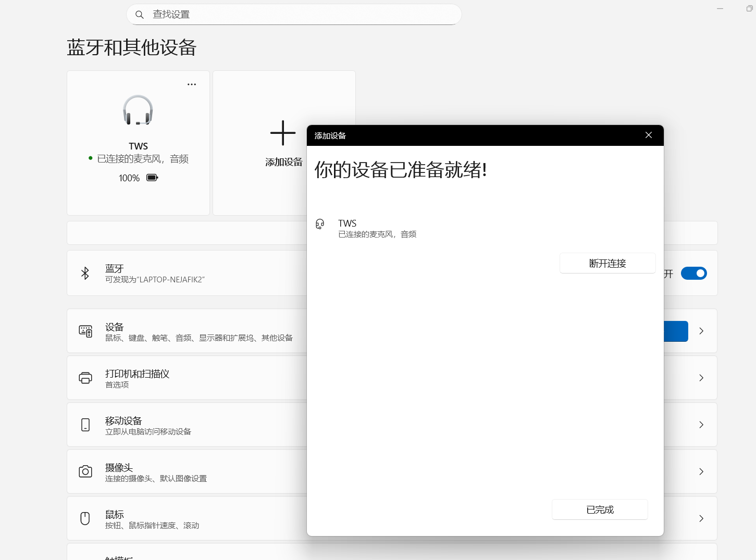Click the 蓝牙和其他设备 page title
This screenshot has height=560, width=756.
[132, 47]
